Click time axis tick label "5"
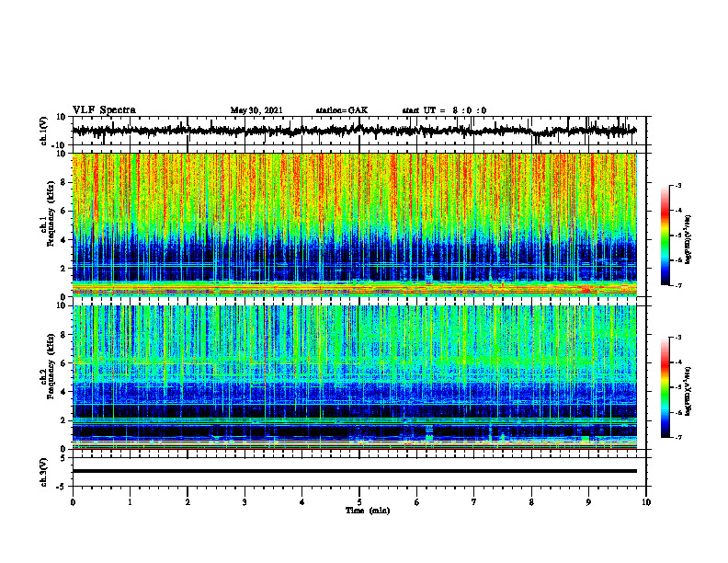This screenshot has width=728, height=563. 359,502
